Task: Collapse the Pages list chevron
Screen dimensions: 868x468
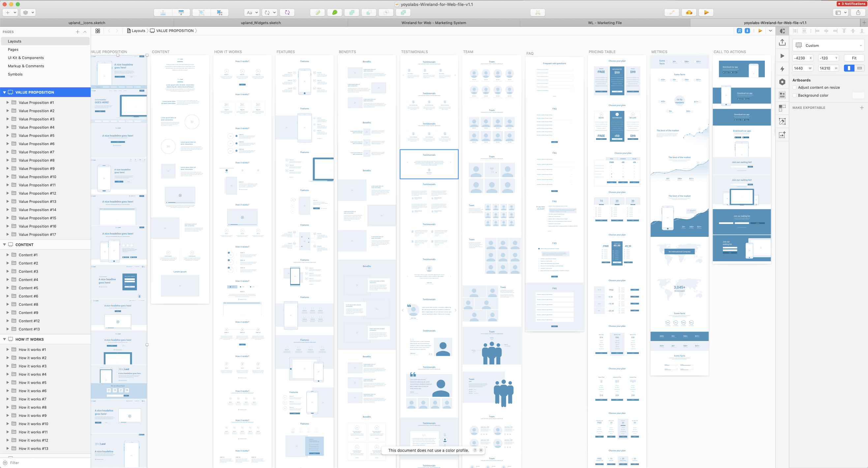Action: point(85,32)
